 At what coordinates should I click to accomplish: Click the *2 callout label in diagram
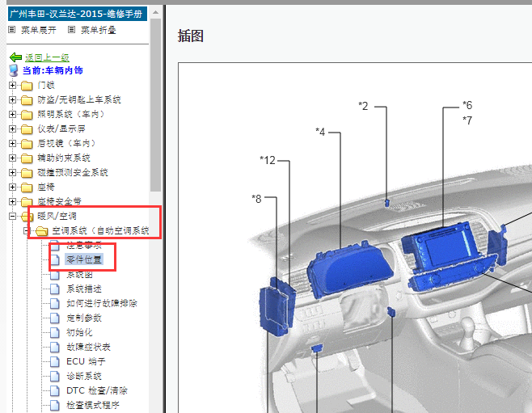363,106
